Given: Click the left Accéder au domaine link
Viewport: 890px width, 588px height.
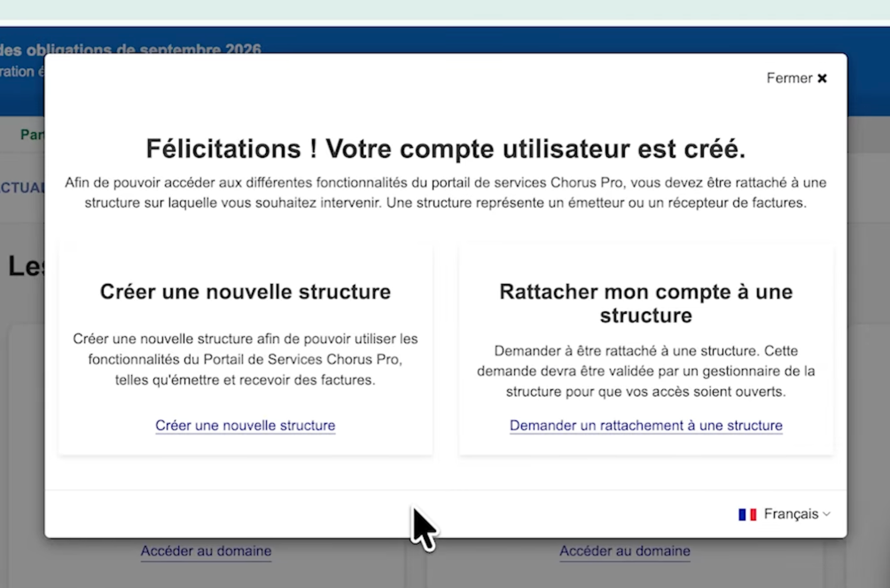Looking at the screenshot, I should (206, 551).
